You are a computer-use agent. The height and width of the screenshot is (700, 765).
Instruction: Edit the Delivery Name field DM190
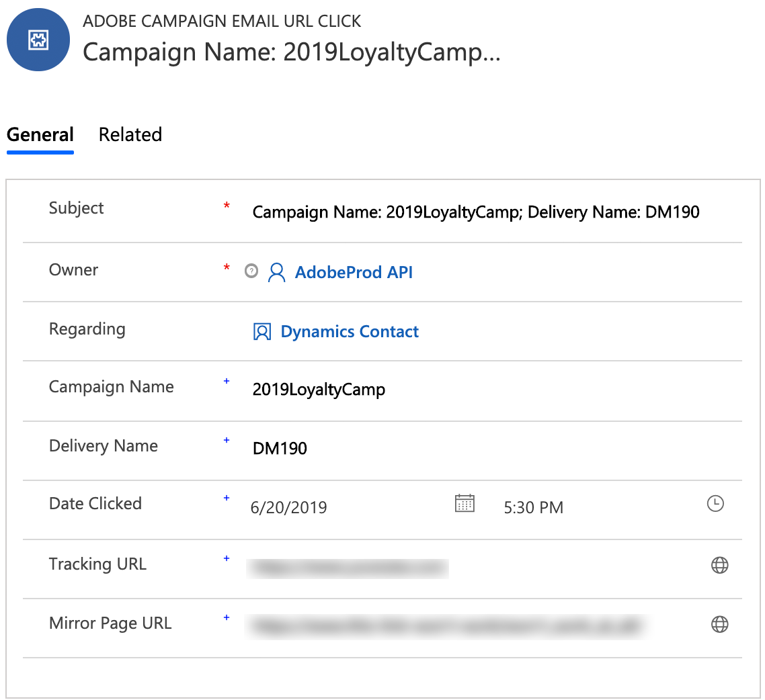280,449
